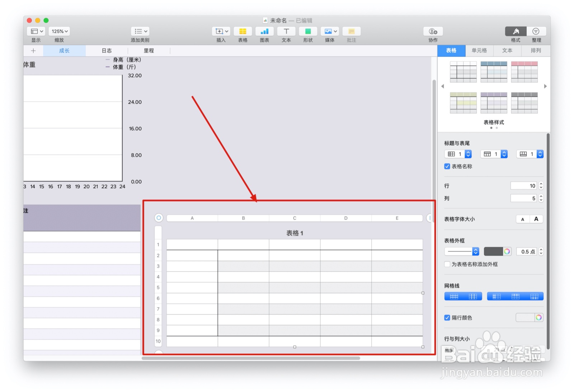Open the 显示 view options
The image size is (574, 392).
click(x=36, y=31)
